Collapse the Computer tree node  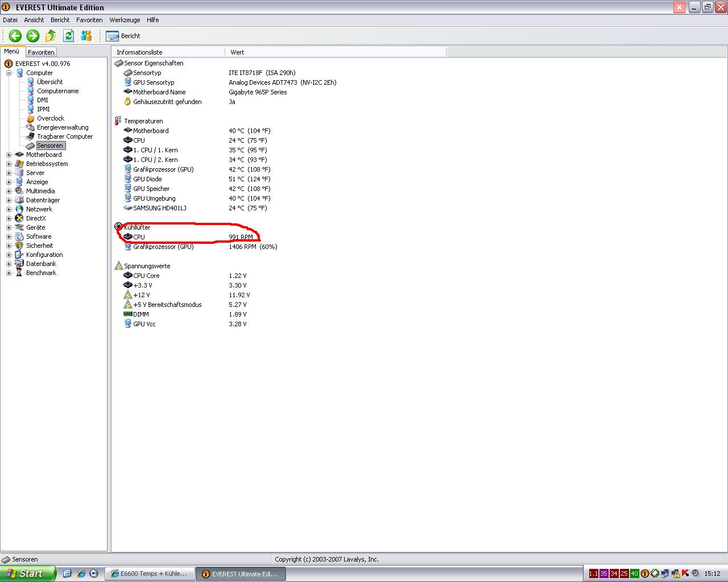click(9, 73)
